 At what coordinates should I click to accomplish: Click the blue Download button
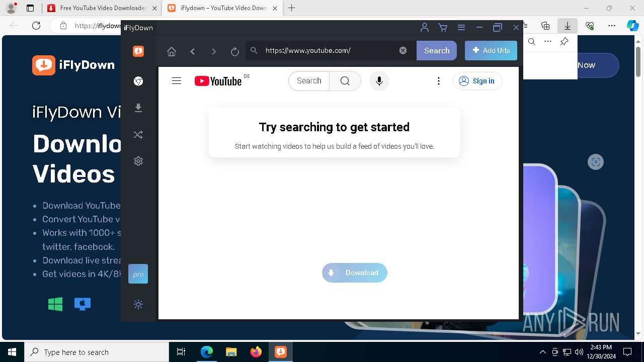pos(355,273)
